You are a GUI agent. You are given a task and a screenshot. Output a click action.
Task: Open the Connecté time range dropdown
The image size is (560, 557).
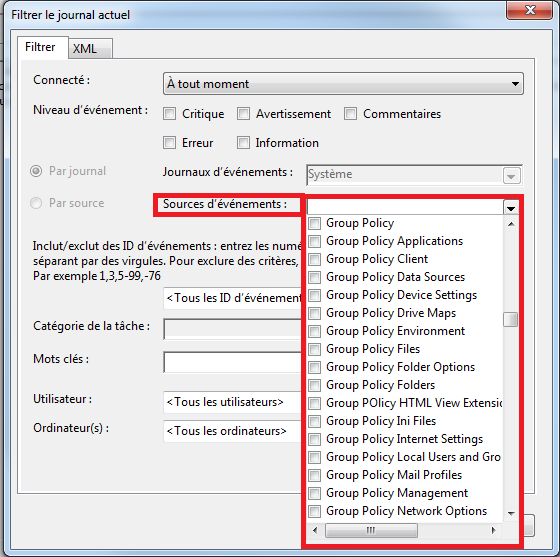point(343,84)
